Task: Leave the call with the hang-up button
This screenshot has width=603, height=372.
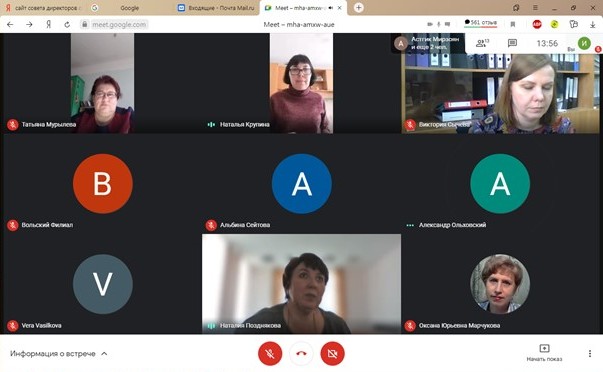Action: (301, 353)
